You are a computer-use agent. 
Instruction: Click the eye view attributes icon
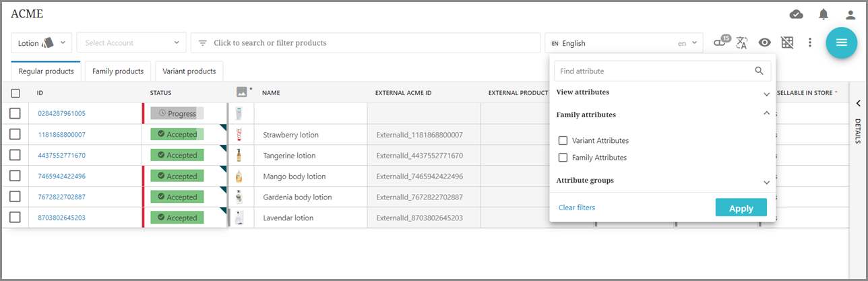click(x=764, y=42)
